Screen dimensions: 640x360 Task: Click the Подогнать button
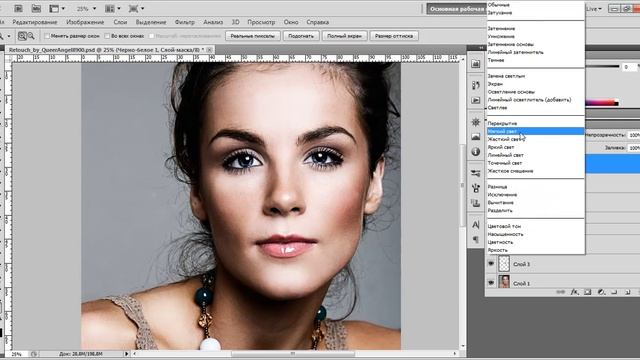click(301, 36)
